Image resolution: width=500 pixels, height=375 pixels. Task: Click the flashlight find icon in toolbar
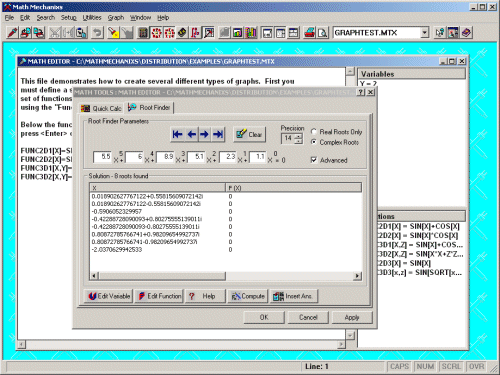(113, 33)
